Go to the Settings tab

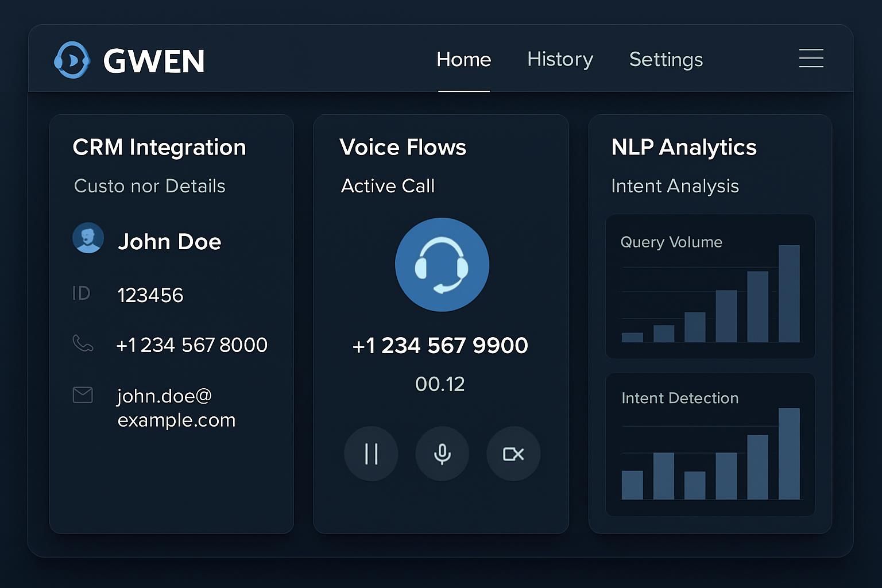point(666,60)
